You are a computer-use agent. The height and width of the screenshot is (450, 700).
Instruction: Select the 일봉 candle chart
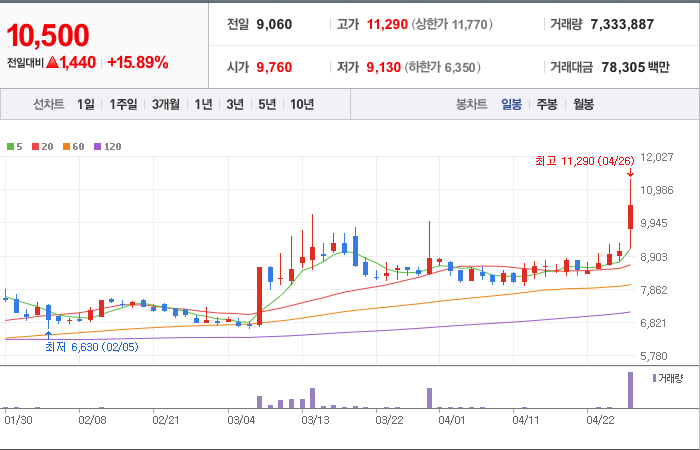tap(511, 104)
